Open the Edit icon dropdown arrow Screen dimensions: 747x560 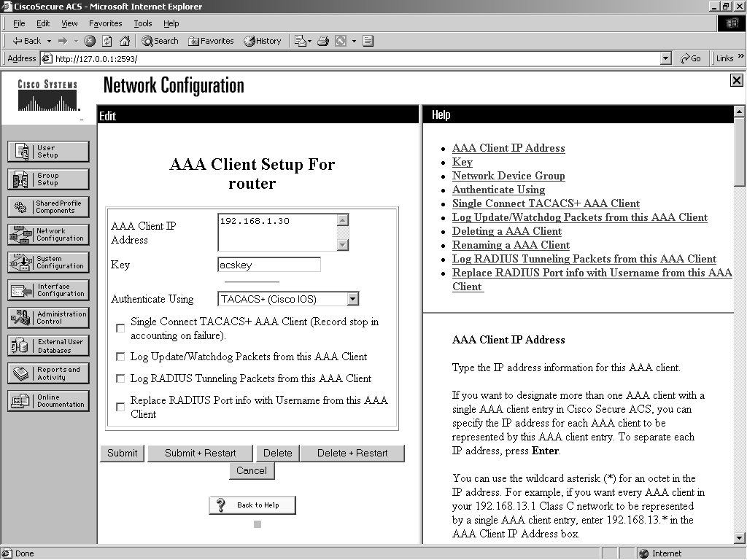click(354, 41)
